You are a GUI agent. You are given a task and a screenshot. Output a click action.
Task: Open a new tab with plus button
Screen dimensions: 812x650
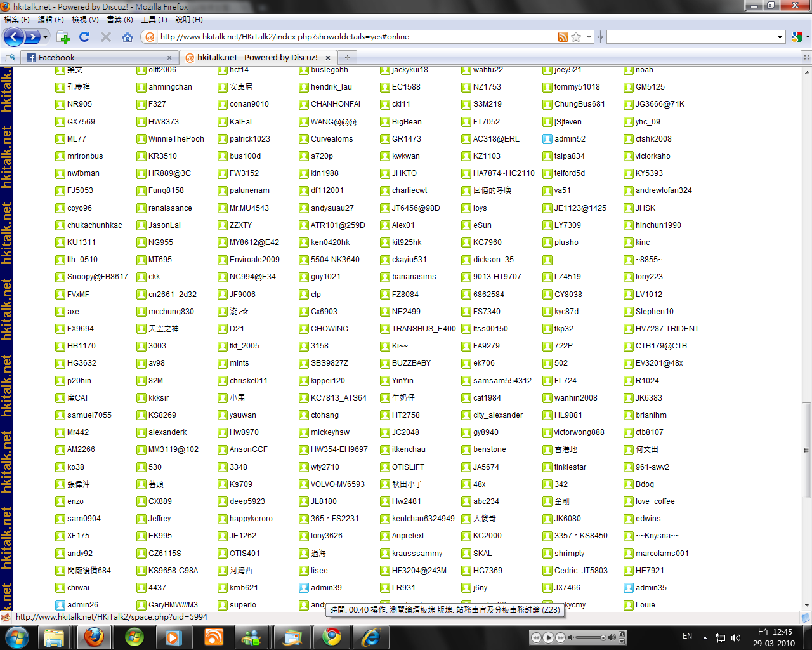[347, 58]
